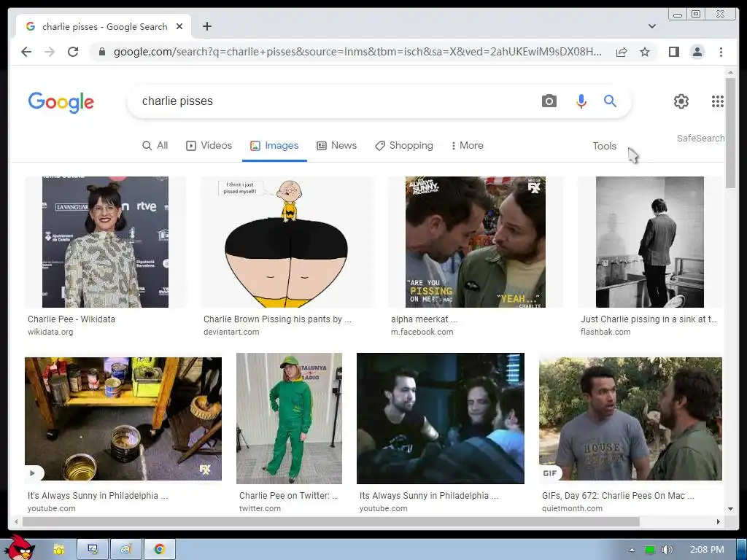Open the Charlie Brown deviantart thumbnail

click(287, 242)
